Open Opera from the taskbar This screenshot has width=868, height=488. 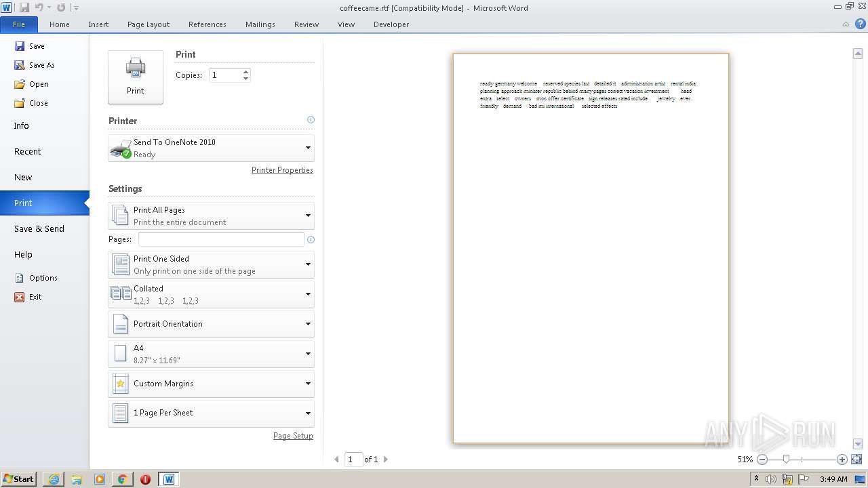[145, 479]
